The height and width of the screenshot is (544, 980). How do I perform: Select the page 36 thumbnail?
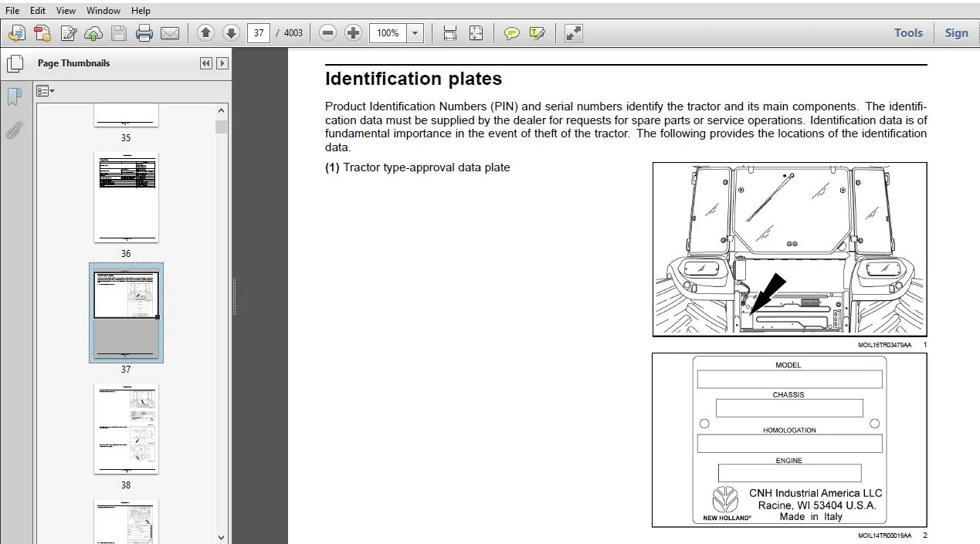[126, 198]
